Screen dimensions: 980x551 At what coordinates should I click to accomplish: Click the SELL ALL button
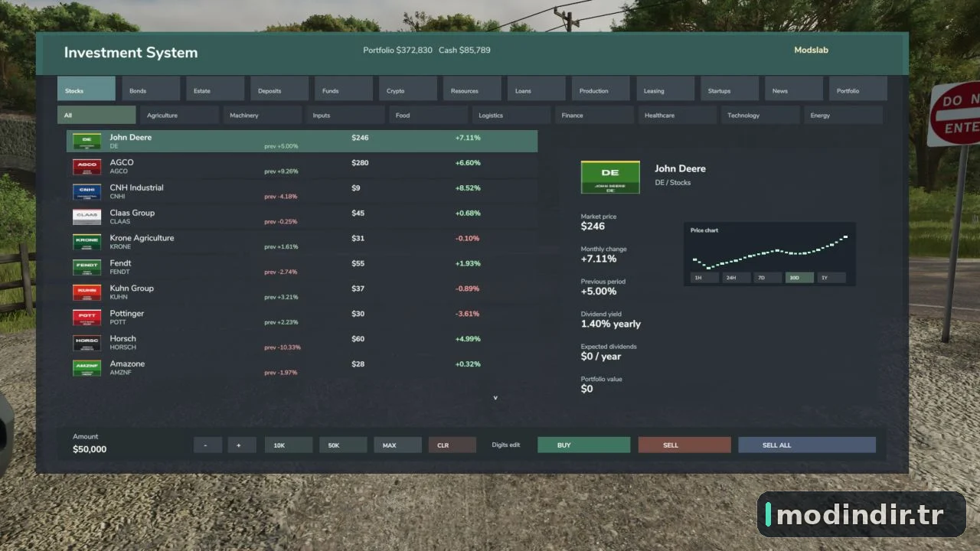pos(807,445)
